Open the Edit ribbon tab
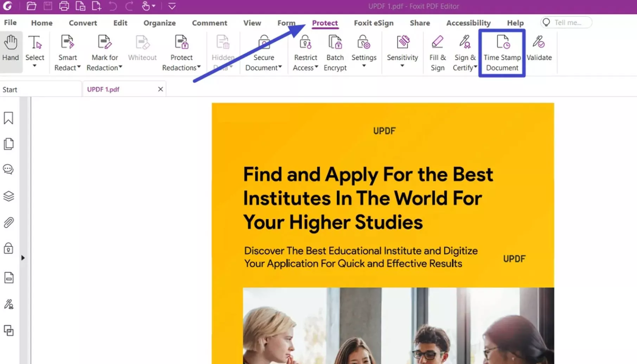The height and width of the screenshot is (364, 637). (x=120, y=23)
